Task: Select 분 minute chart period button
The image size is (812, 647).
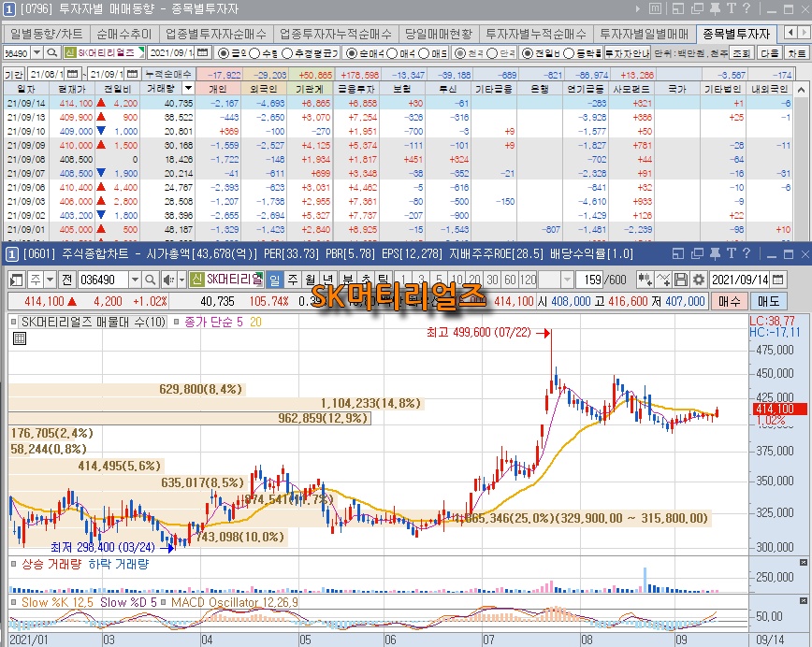Action: (x=346, y=280)
